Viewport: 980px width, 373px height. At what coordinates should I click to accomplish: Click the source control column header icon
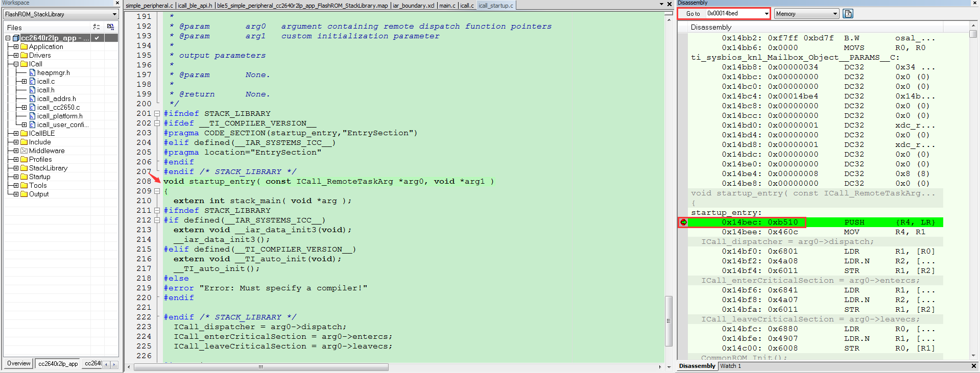(110, 27)
